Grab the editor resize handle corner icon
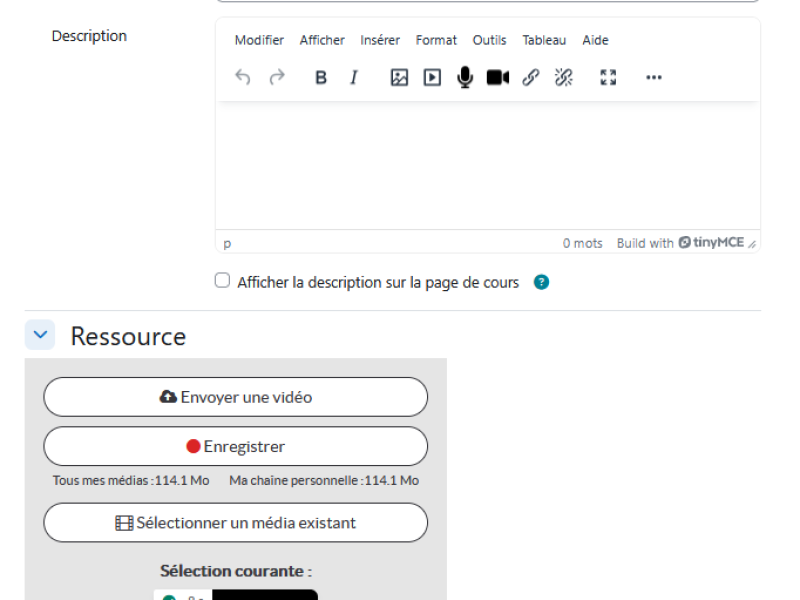This screenshot has width=800, height=600. [x=752, y=244]
